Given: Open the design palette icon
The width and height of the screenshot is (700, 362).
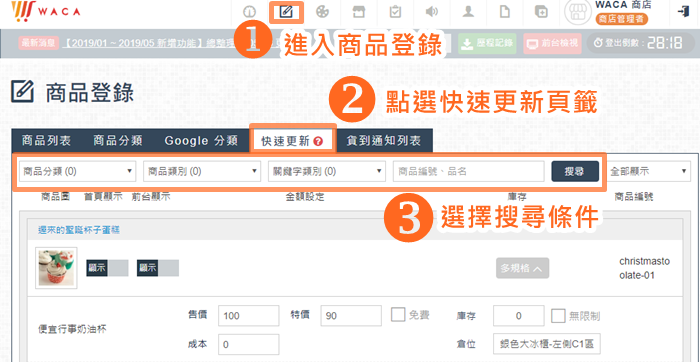Looking at the screenshot, I should [x=322, y=12].
